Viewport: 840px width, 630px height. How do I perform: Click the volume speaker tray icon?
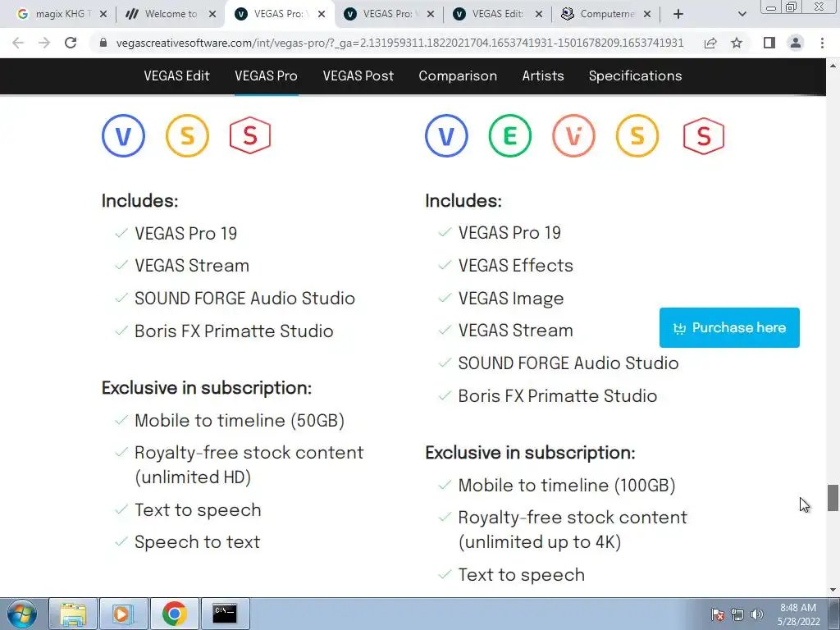point(757,614)
